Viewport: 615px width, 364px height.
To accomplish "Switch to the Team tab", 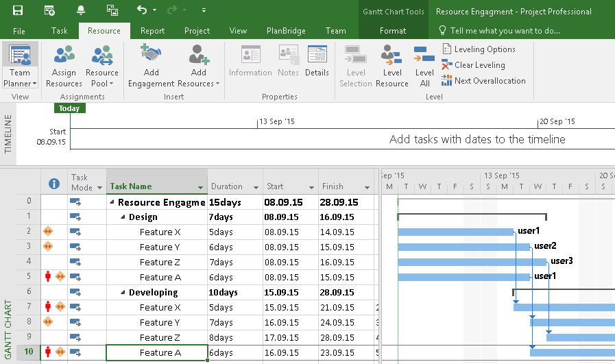I will 336,31.
